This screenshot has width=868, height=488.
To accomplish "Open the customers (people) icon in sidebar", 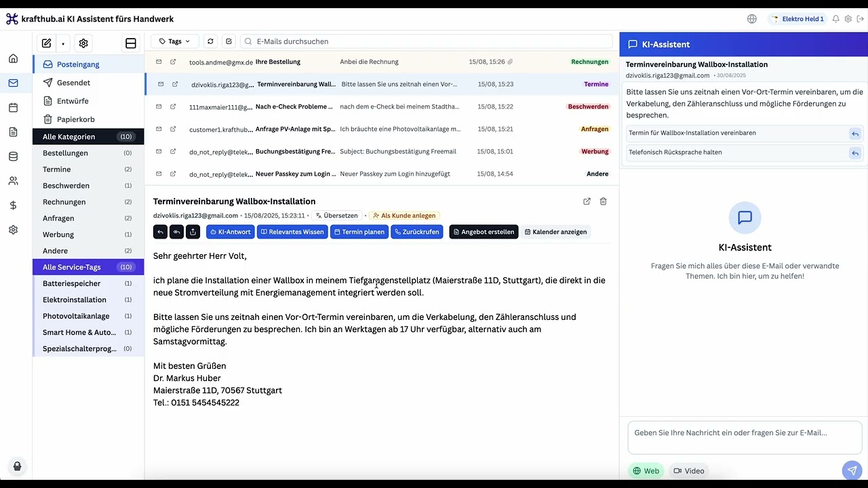I will [x=13, y=181].
